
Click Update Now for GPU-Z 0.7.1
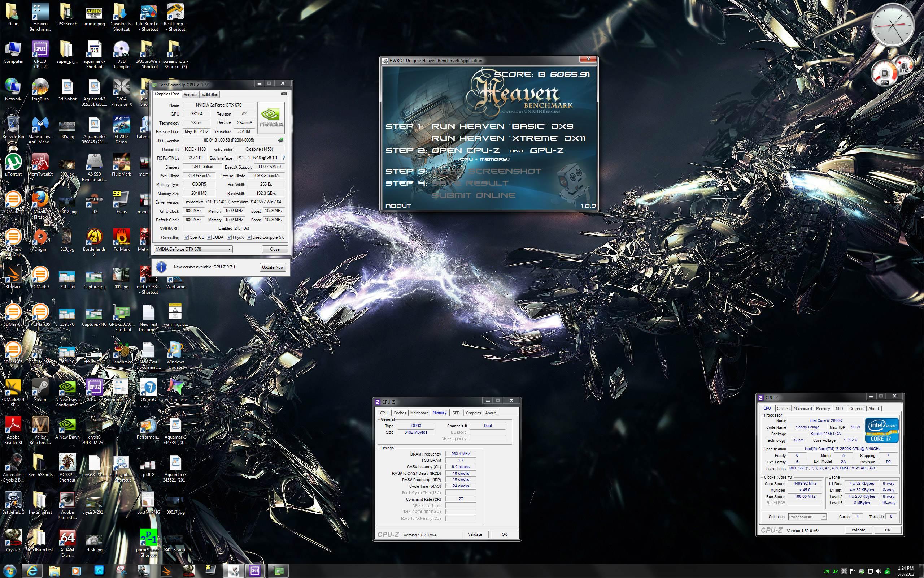click(273, 267)
